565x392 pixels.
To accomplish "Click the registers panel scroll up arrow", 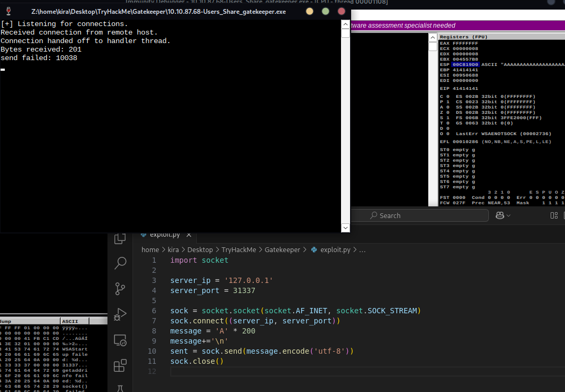I will pos(433,37).
